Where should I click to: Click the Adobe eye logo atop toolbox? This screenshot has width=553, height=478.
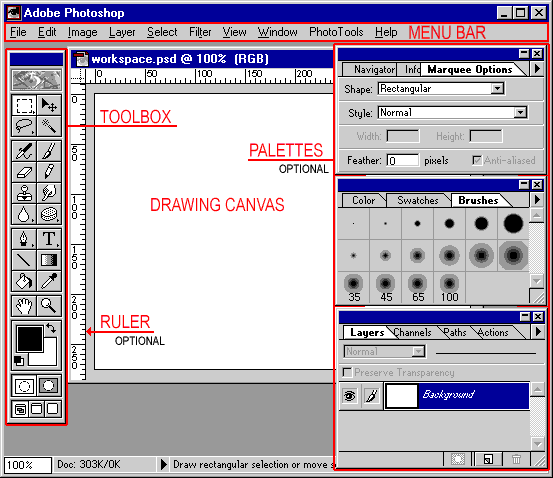[36, 80]
